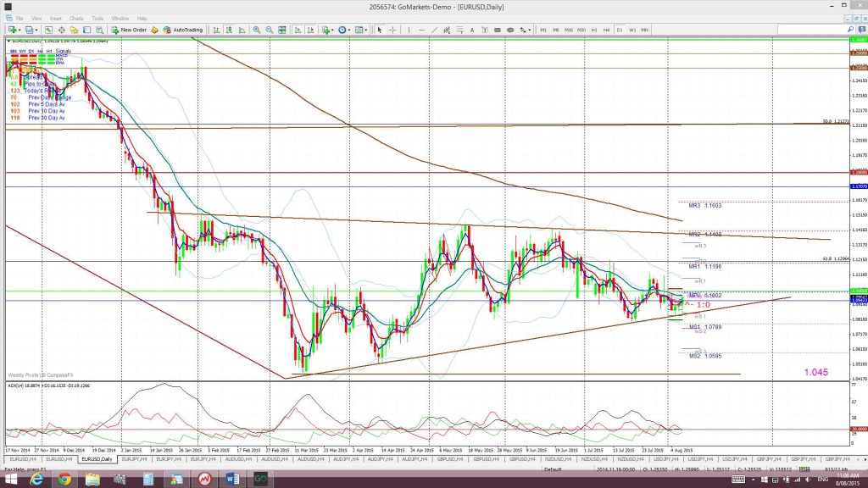Image resolution: width=868 pixels, height=488 pixels.
Task: Switch timeframe to MN
Action: (x=645, y=30)
